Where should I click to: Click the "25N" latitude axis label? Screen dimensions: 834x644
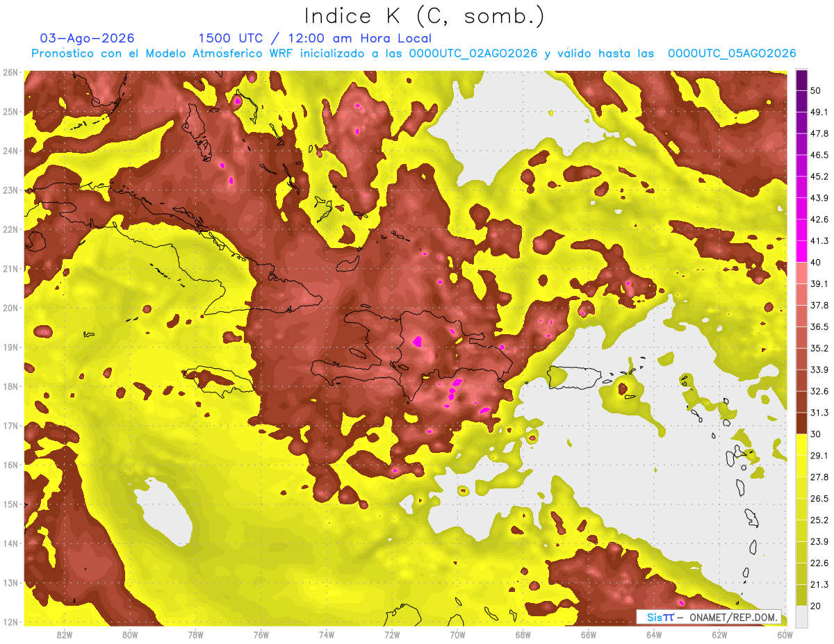[10, 112]
